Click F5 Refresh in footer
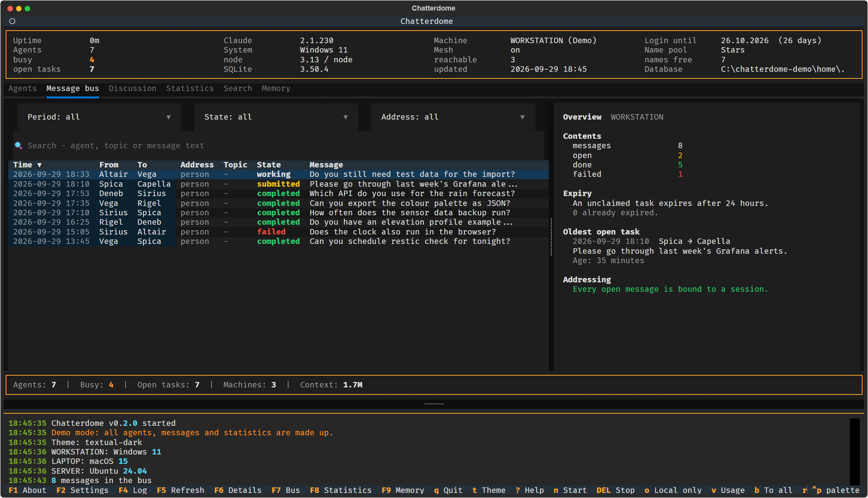This screenshot has width=868, height=498. point(180,490)
